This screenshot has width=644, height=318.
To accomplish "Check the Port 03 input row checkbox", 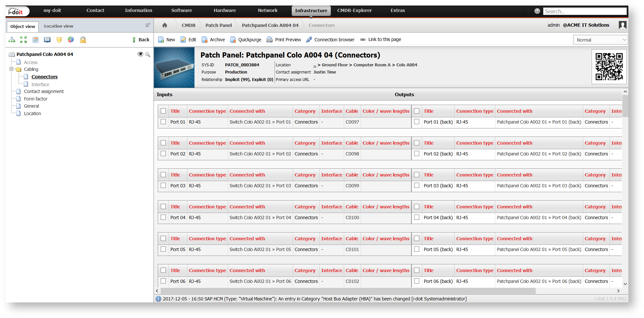I will pos(163,185).
